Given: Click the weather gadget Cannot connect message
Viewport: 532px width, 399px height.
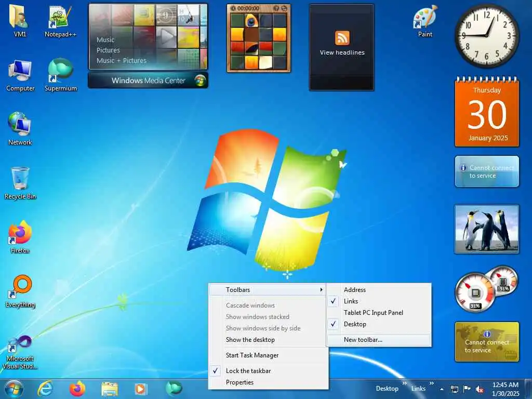Looking at the screenshot, I should [x=486, y=171].
